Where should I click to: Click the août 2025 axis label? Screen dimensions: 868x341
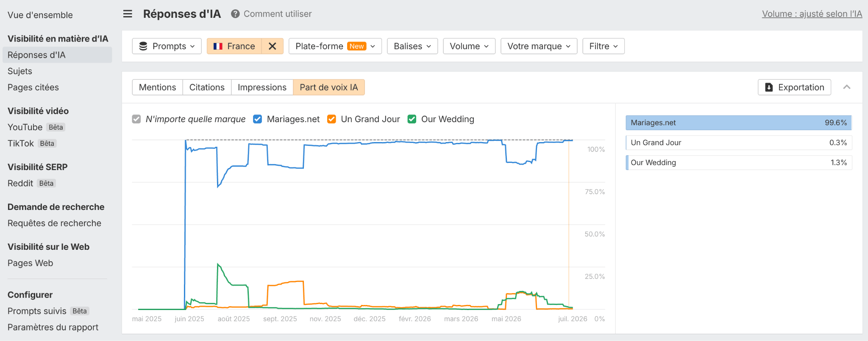point(234,319)
